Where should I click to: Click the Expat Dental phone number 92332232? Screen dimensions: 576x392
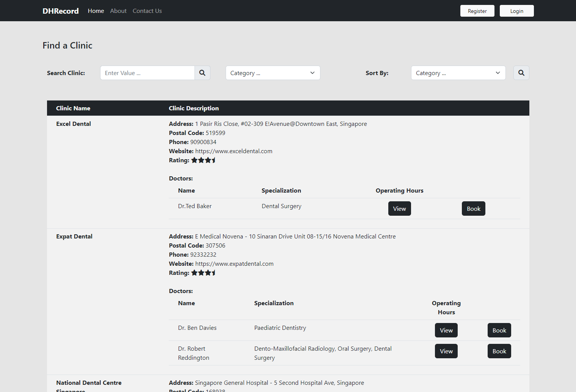tap(203, 255)
